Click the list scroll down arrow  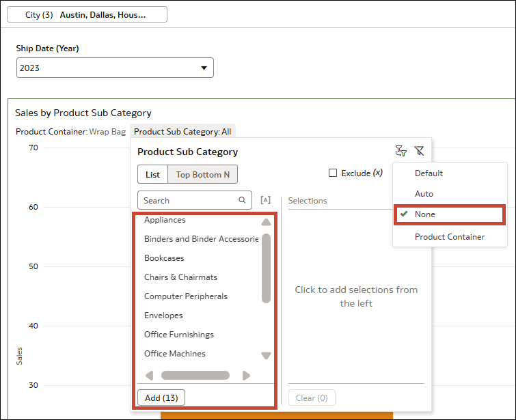(x=266, y=356)
